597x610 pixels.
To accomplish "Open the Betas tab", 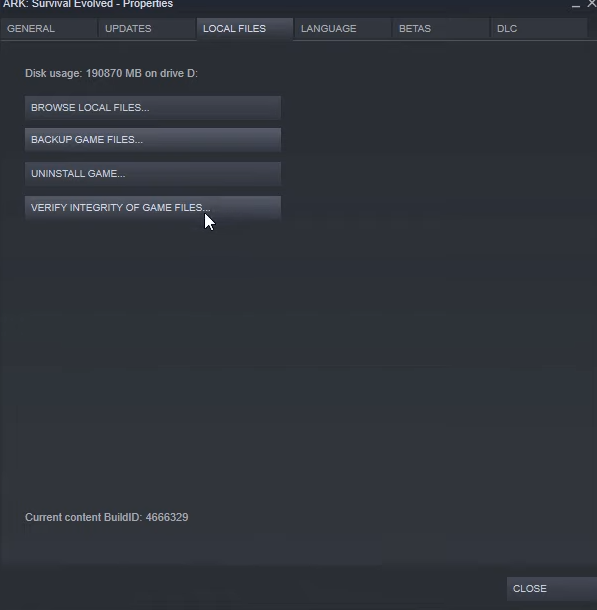I will pyautogui.click(x=441, y=29).
